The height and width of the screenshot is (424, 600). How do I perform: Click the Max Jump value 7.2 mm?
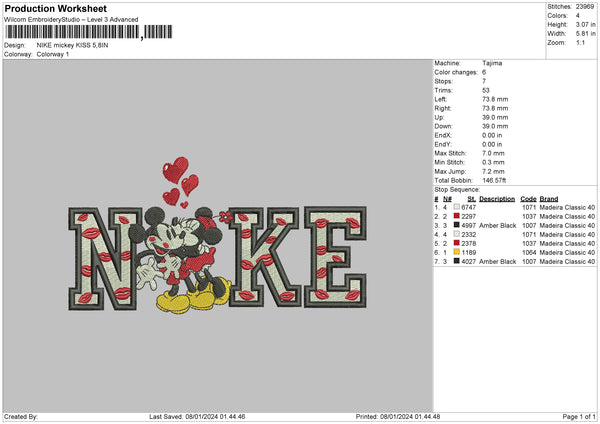tap(493, 171)
